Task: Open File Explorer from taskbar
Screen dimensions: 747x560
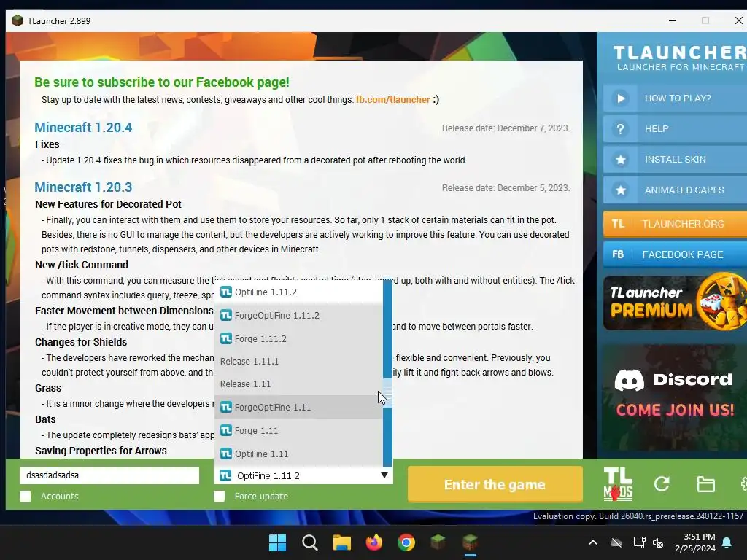Action: 342,542
